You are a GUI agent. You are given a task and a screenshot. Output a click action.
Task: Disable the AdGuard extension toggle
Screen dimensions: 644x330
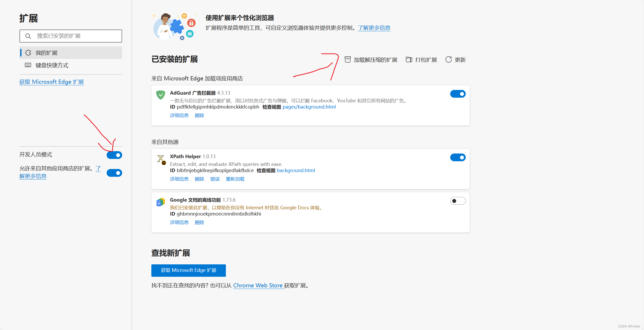coord(457,94)
